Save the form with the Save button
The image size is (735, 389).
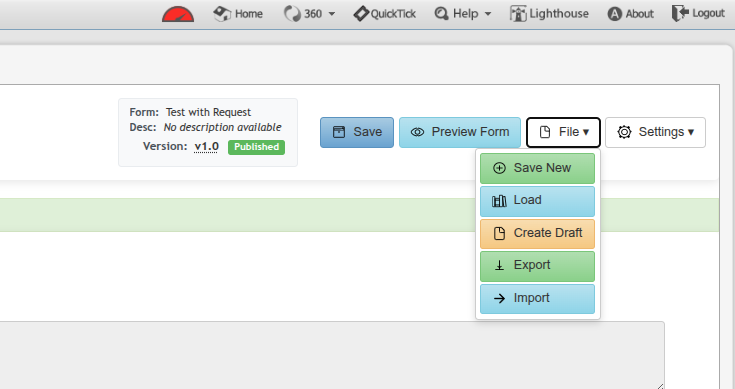click(357, 132)
